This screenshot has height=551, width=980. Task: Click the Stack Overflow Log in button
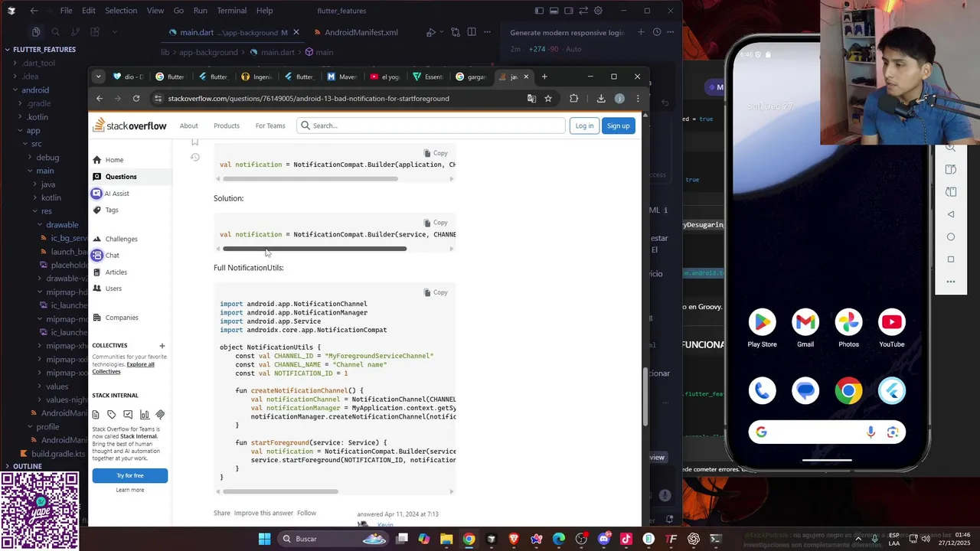pyautogui.click(x=584, y=126)
